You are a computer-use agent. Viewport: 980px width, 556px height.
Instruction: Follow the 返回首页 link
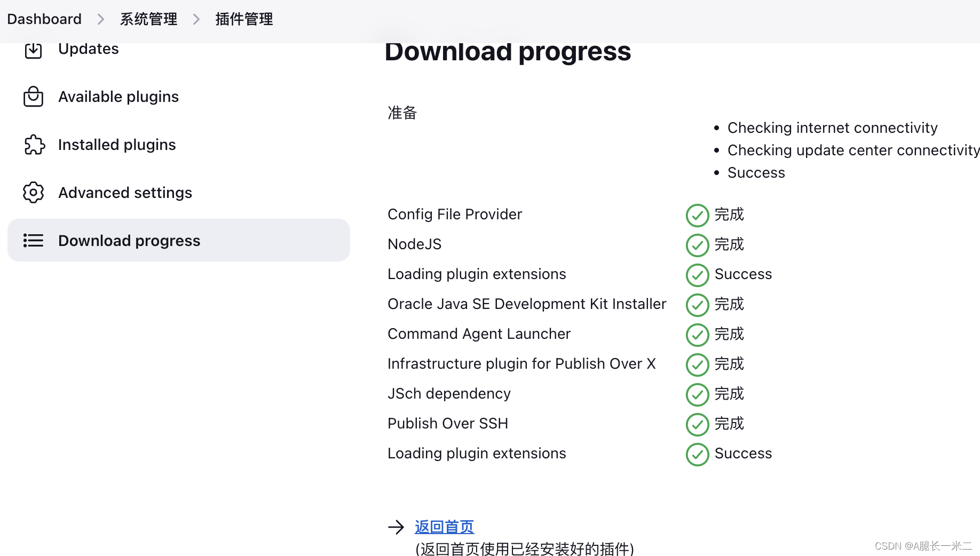pyautogui.click(x=444, y=527)
